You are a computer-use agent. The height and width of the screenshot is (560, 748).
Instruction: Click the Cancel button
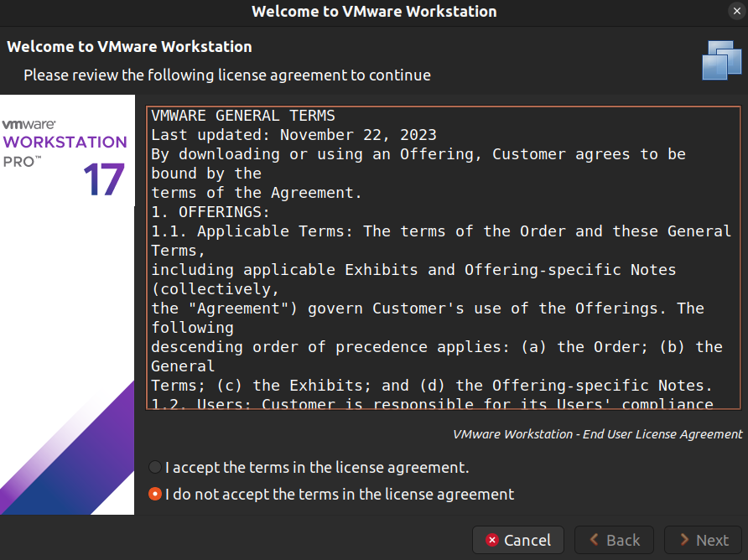coord(517,540)
